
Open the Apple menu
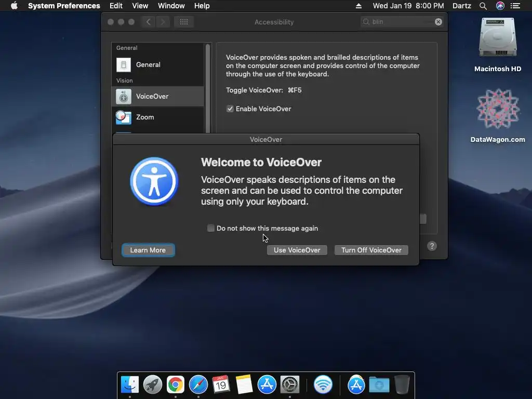point(14,6)
